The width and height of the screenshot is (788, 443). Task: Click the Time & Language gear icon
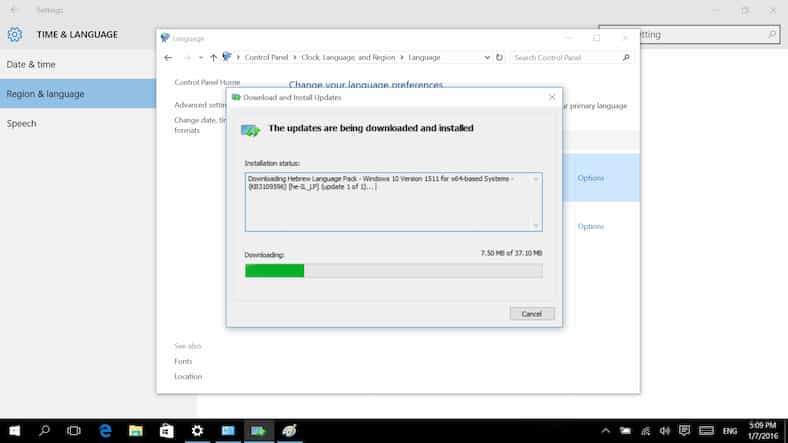coord(14,35)
